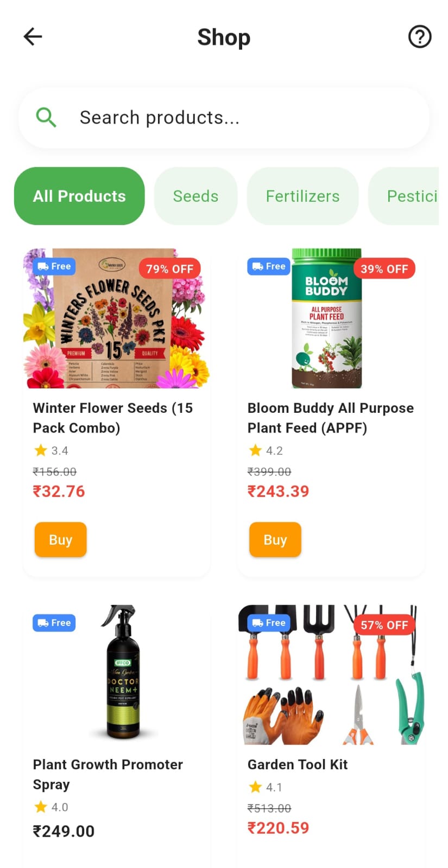The image size is (448, 868).
Task: Open the help question mark icon
Action: [x=419, y=37]
